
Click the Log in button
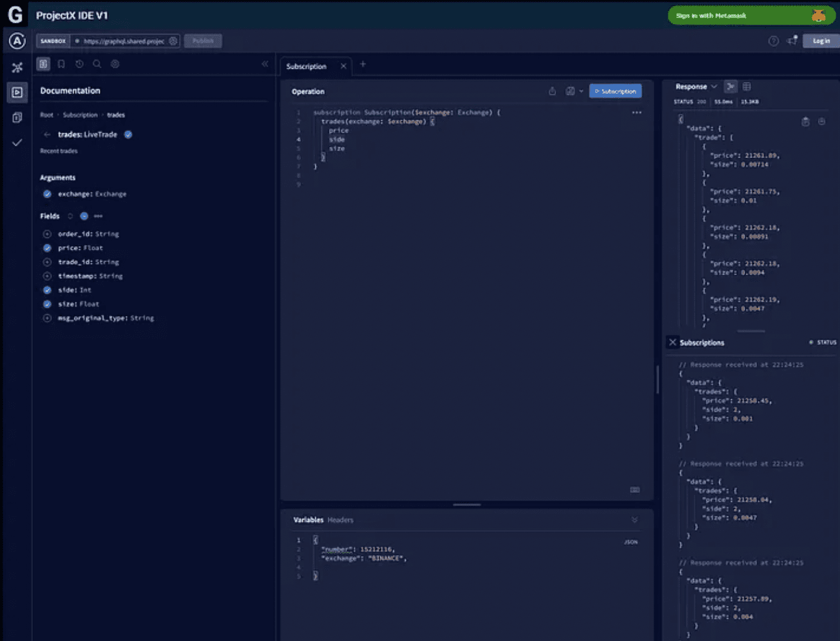click(x=821, y=41)
